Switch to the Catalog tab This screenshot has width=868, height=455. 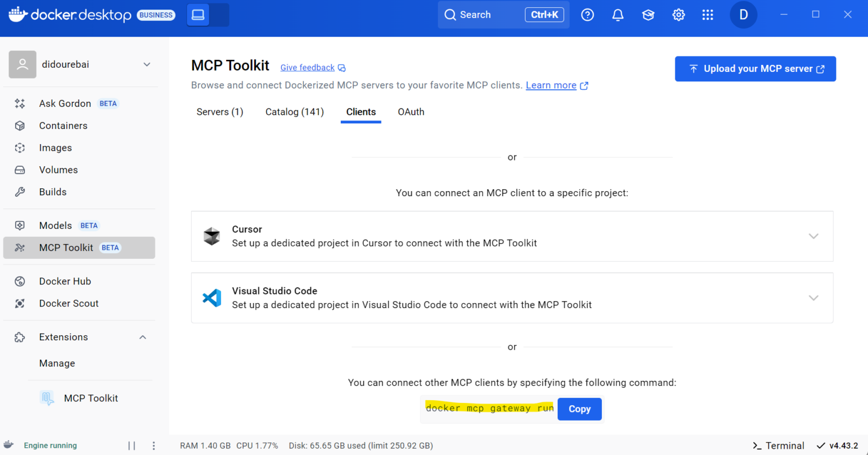(x=294, y=111)
